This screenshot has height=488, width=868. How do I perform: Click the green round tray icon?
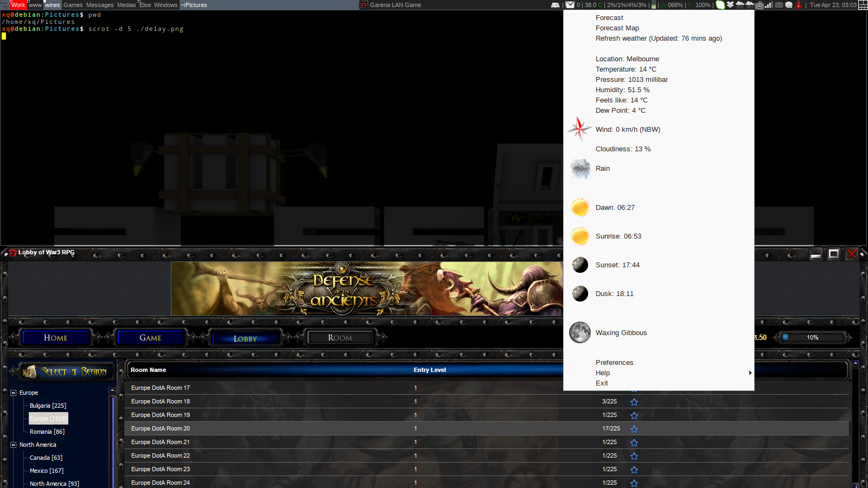(x=720, y=5)
